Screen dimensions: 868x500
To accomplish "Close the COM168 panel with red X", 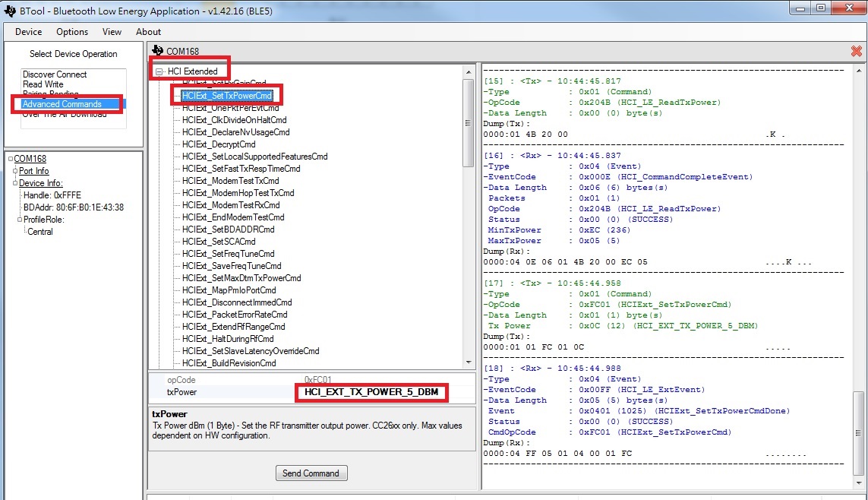I will tap(856, 51).
